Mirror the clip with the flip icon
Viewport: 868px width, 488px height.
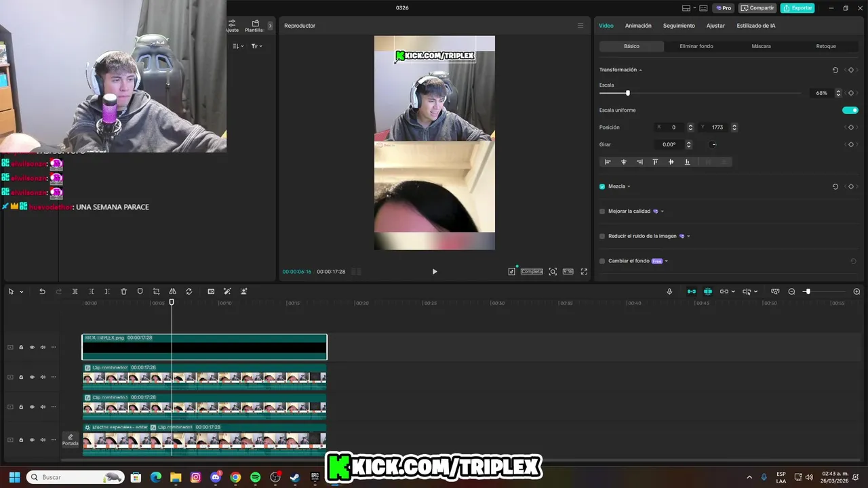click(172, 291)
